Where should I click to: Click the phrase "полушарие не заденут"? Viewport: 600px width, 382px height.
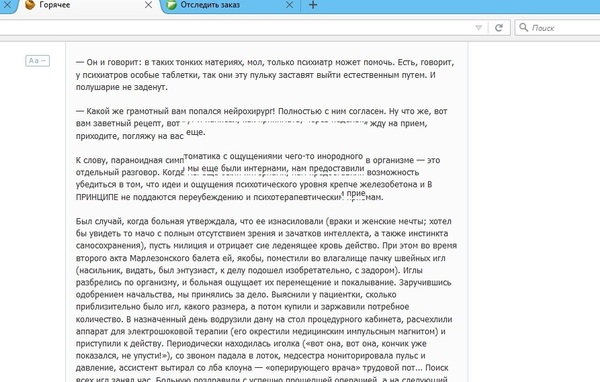point(121,87)
